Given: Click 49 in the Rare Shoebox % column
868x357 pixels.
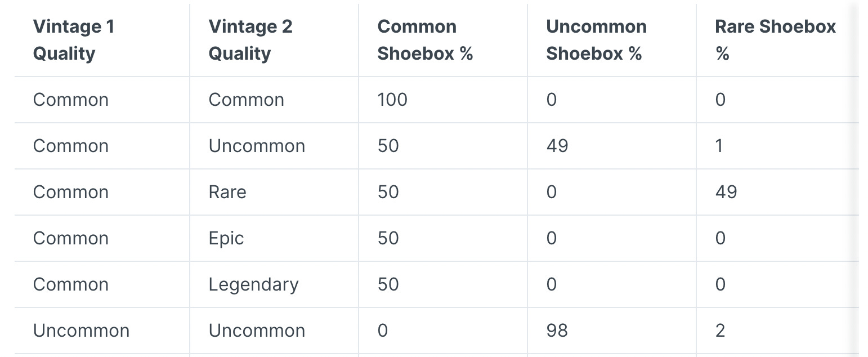Looking at the screenshot, I should [726, 192].
